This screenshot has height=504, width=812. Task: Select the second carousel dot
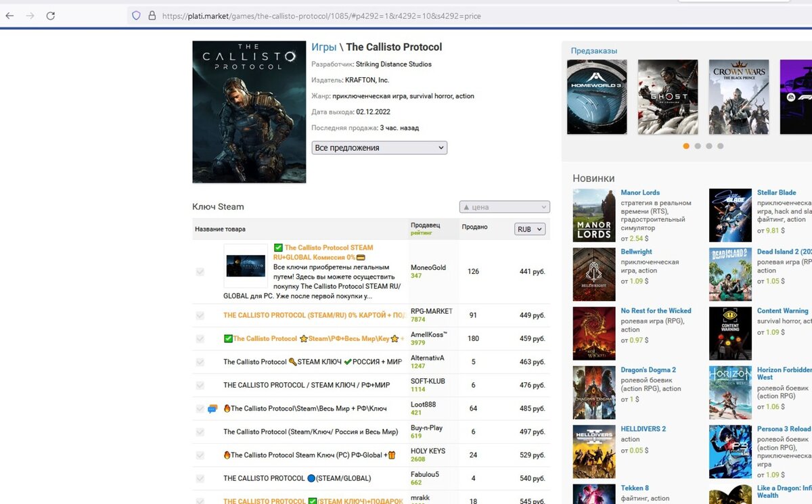click(698, 146)
